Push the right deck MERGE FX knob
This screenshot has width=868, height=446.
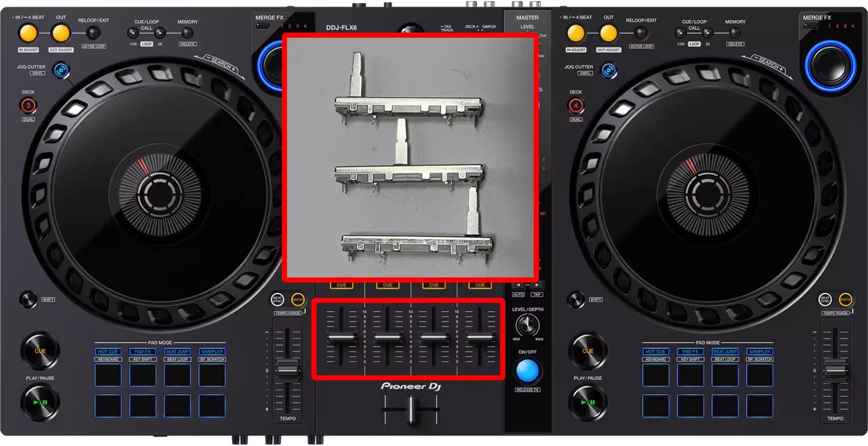pos(830,66)
